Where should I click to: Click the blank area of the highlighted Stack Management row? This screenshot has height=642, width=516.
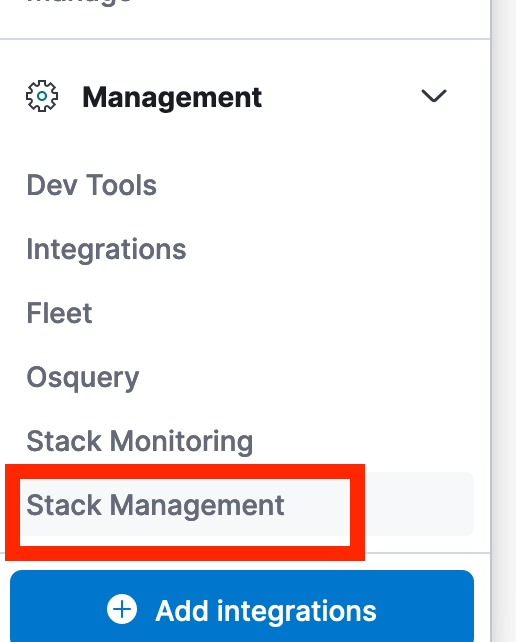click(419, 504)
